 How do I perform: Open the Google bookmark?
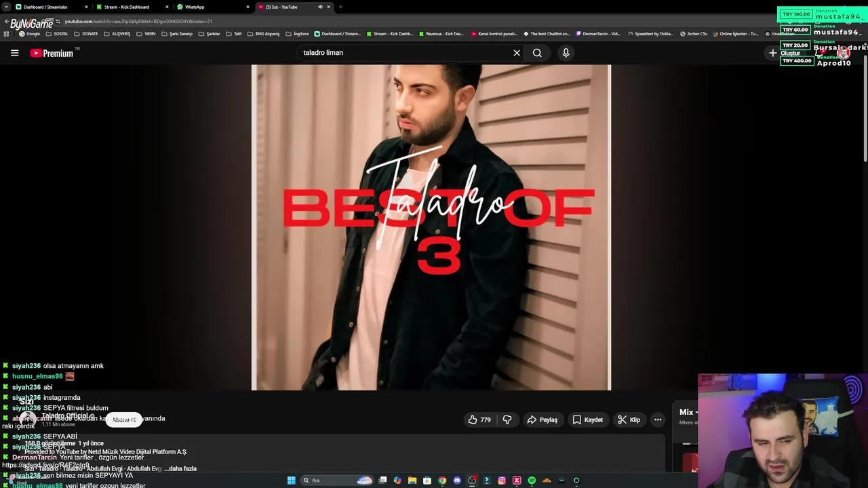[x=29, y=34]
